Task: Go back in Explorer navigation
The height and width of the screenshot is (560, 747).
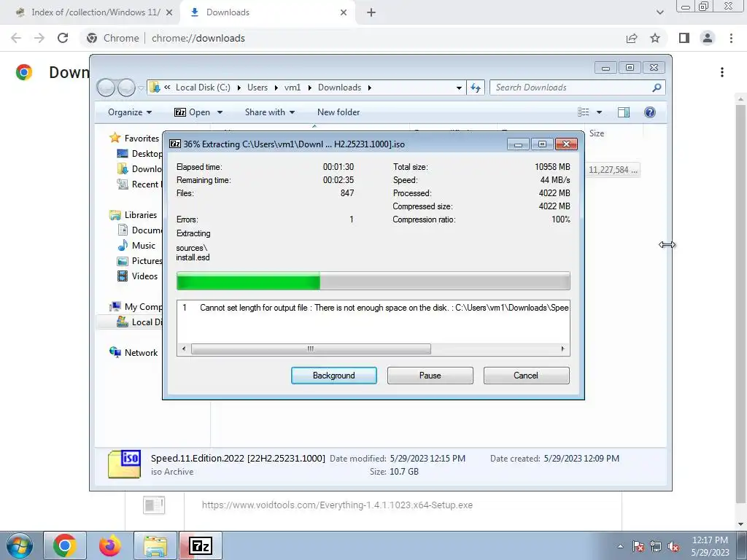Action: tap(106, 87)
